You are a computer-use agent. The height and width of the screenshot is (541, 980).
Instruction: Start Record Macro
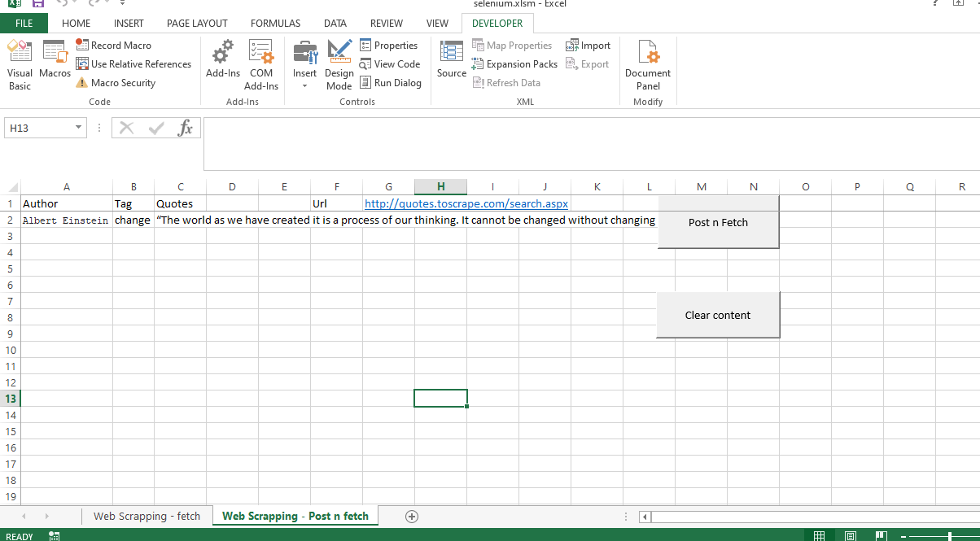pos(113,46)
